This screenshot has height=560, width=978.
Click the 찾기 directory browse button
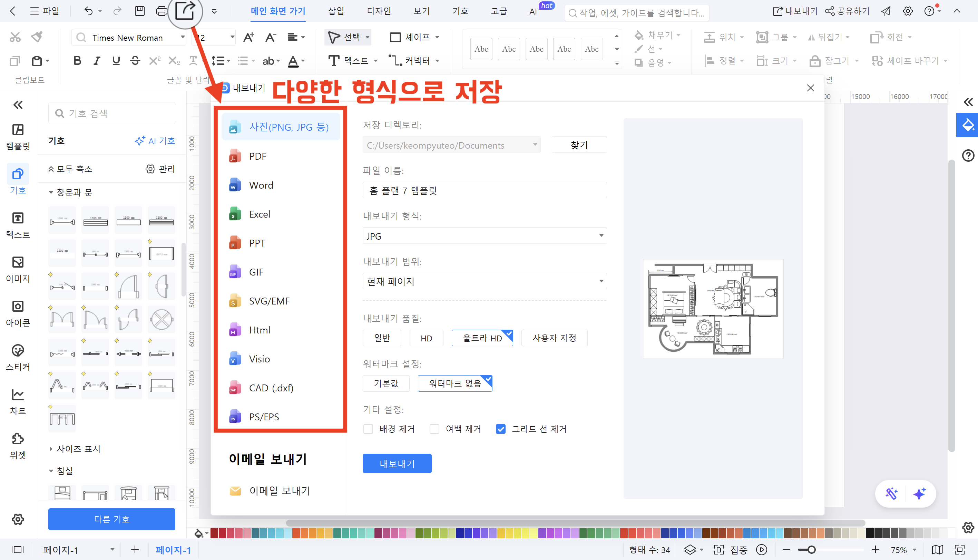[579, 144]
